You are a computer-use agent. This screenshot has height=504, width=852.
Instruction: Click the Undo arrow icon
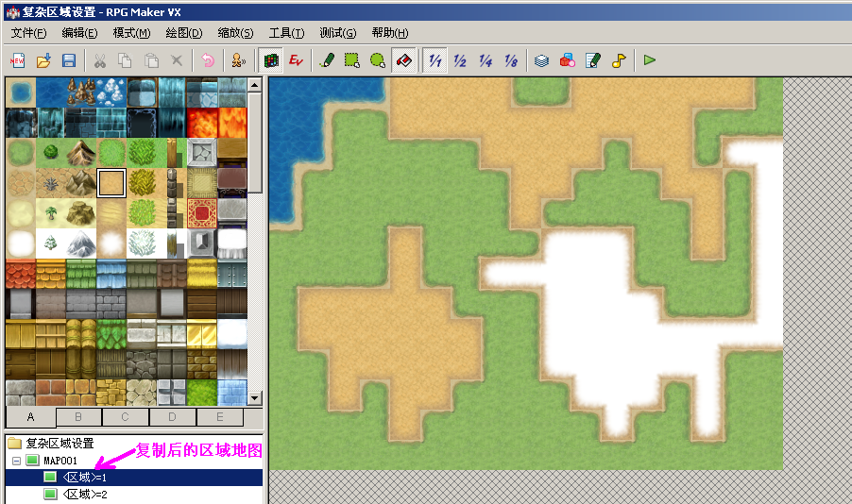coord(208,60)
